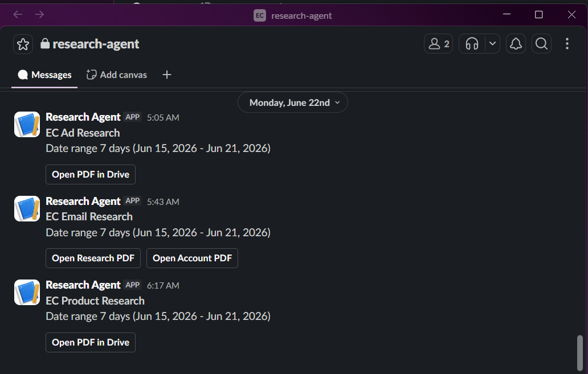Click the message list scrollbar thumb
This screenshot has width=588, height=374.
(x=580, y=353)
